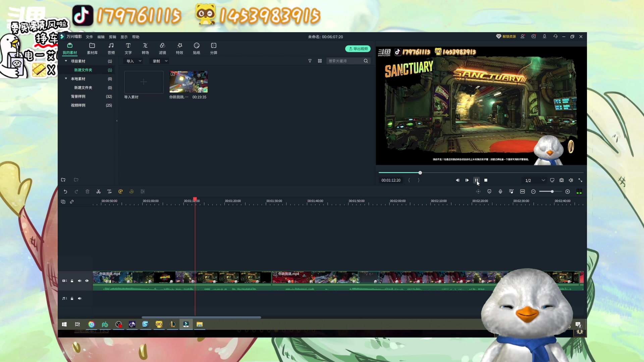
Task: Click the delete folder icon
Action: tap(76, 180)
